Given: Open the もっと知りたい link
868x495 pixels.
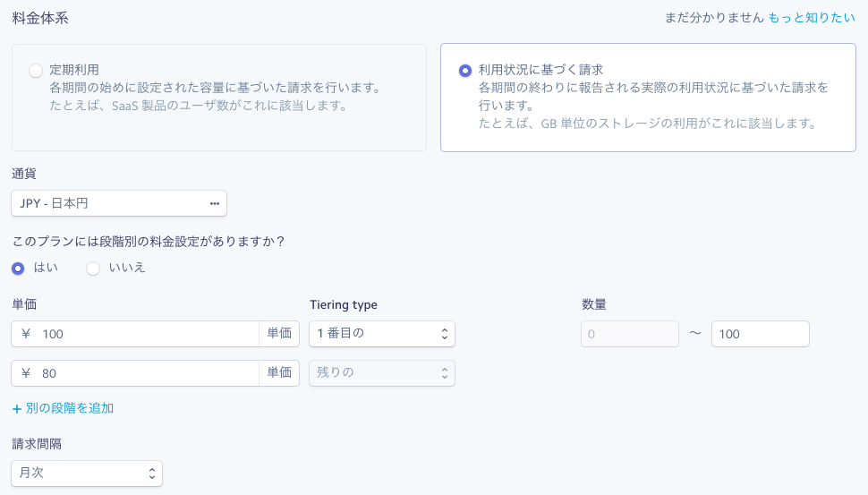Looking at the screenshot, I should click(812, 18).
